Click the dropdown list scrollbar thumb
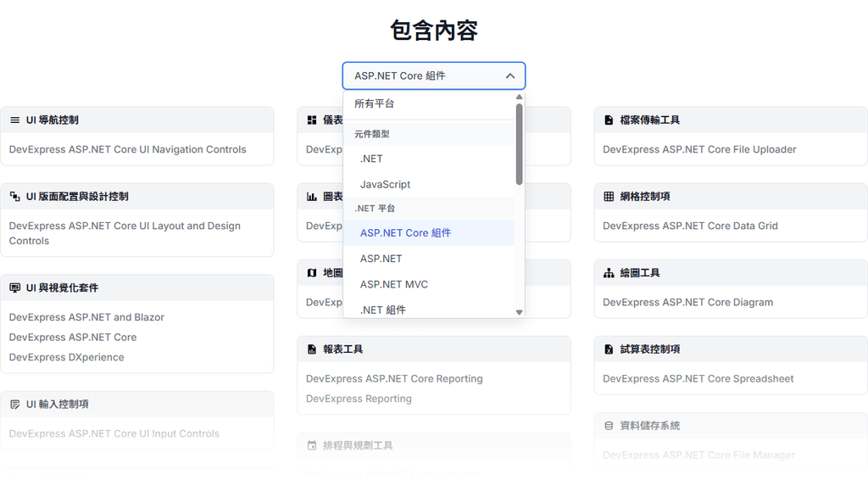This screenshot has width=868, height=480. 519,144
